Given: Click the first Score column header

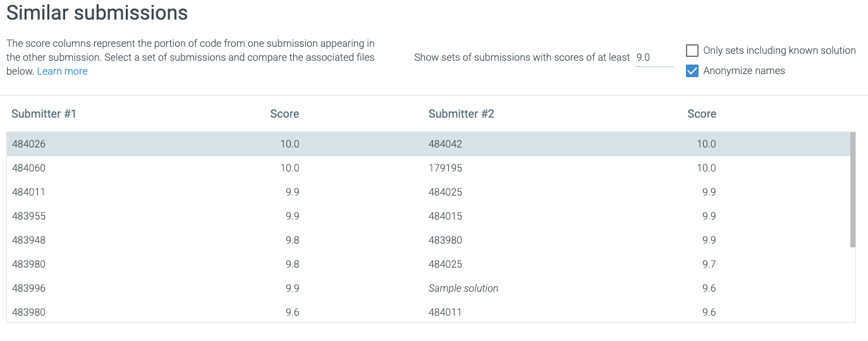Looking at the screenshot, I should pyautogui.click(x=284, y=114).
